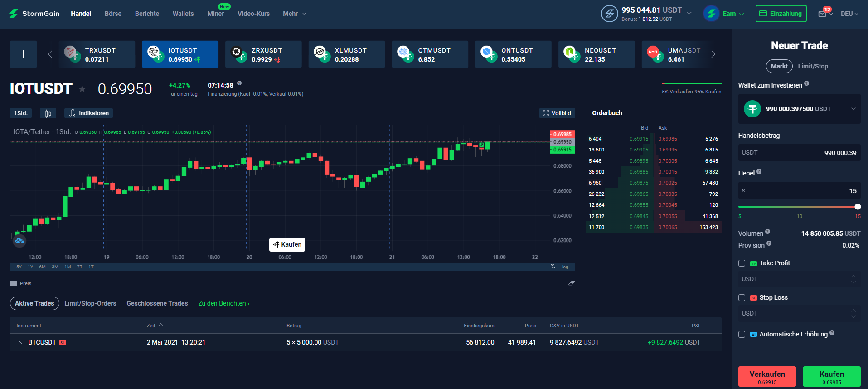This screenshot has width=868, height=389.
Task: Open the candlestick chart type selector
Action: [48, 113]
